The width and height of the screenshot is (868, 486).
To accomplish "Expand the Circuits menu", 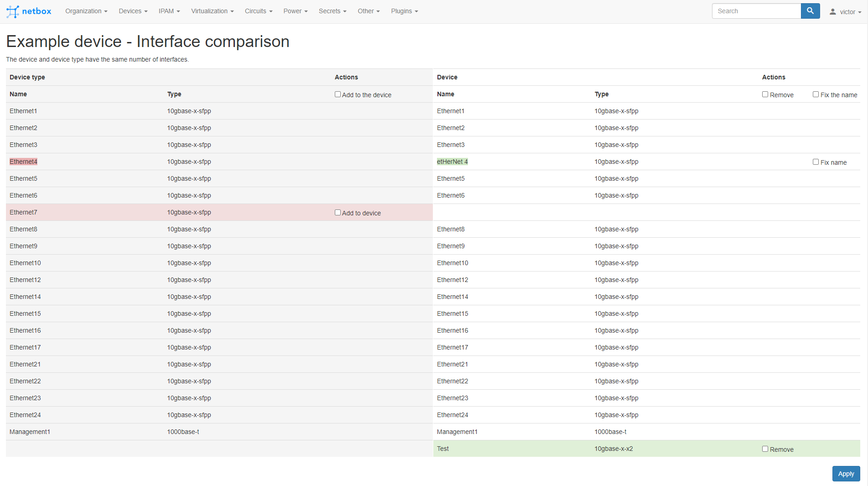I will click(259, 11).
